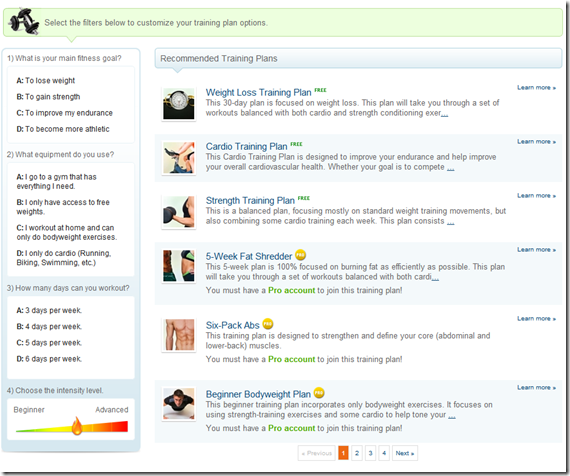Go to the Next page of plans
570x476 pixels.
click(405, 453)
